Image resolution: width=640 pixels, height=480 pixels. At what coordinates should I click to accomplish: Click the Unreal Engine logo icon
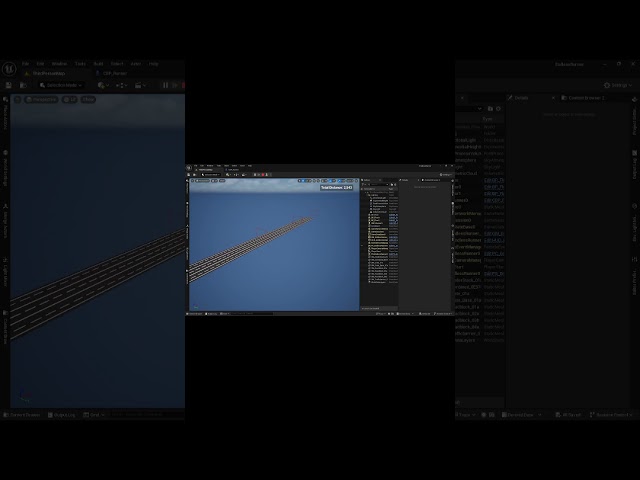point(9,68)
